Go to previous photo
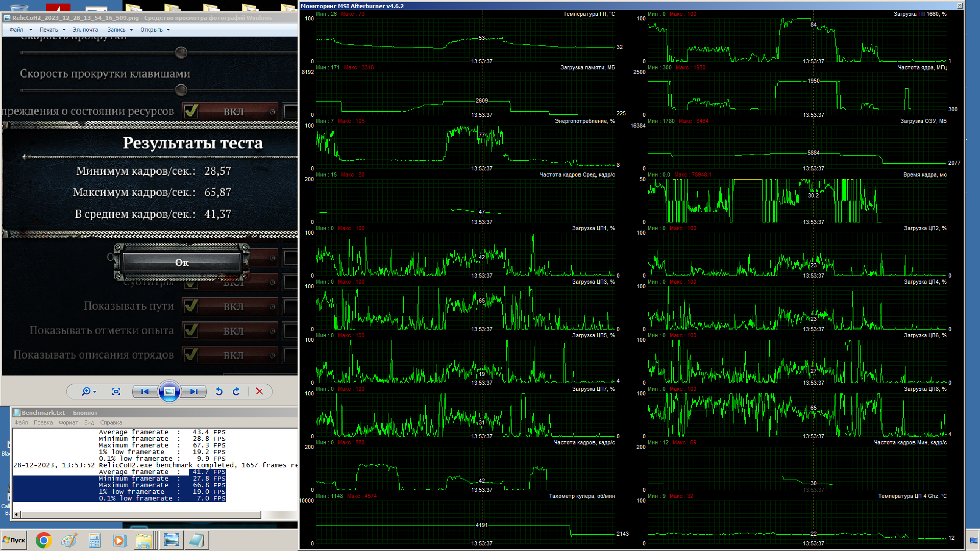This screenshot has height=551, width=980. pos(145,391)
